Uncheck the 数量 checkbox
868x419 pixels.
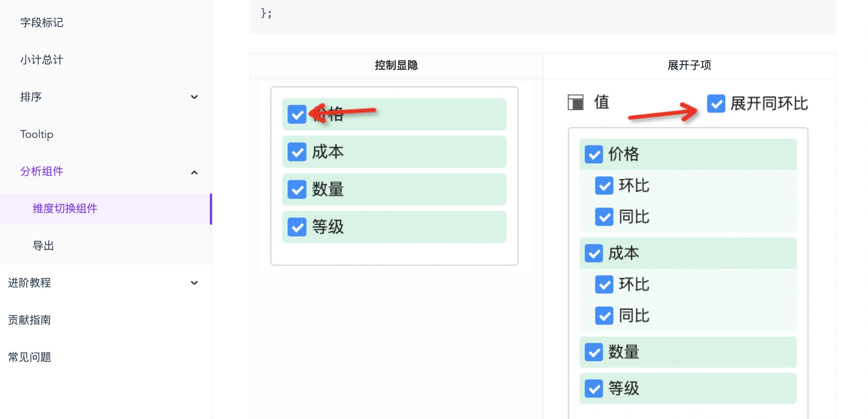click(x=297, y=189)
